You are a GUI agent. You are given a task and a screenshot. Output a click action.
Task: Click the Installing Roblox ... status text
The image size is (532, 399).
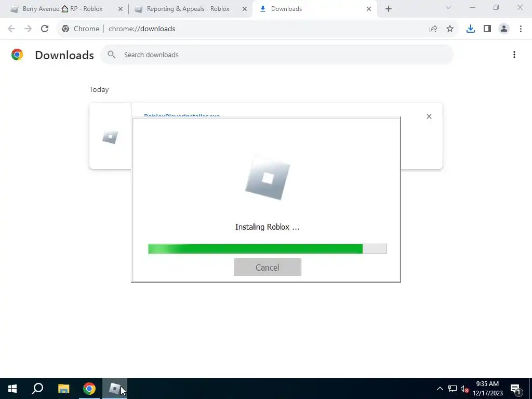tap(268, 227)
